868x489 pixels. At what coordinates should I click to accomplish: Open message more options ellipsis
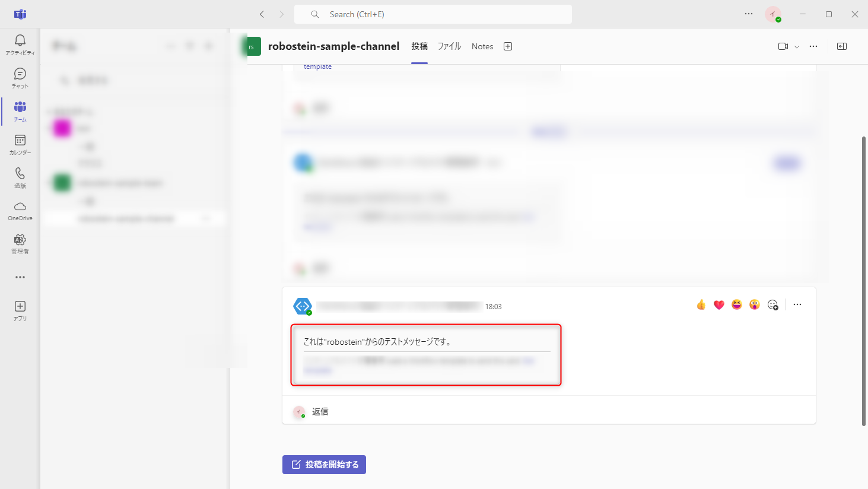click(x=797, y=304)
